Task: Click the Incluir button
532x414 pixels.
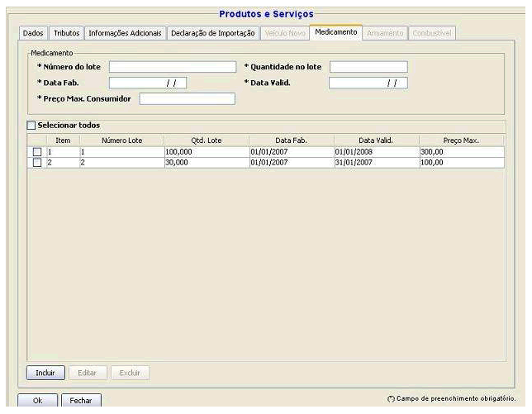Action: pyautogui.click(x=45, y=373)
